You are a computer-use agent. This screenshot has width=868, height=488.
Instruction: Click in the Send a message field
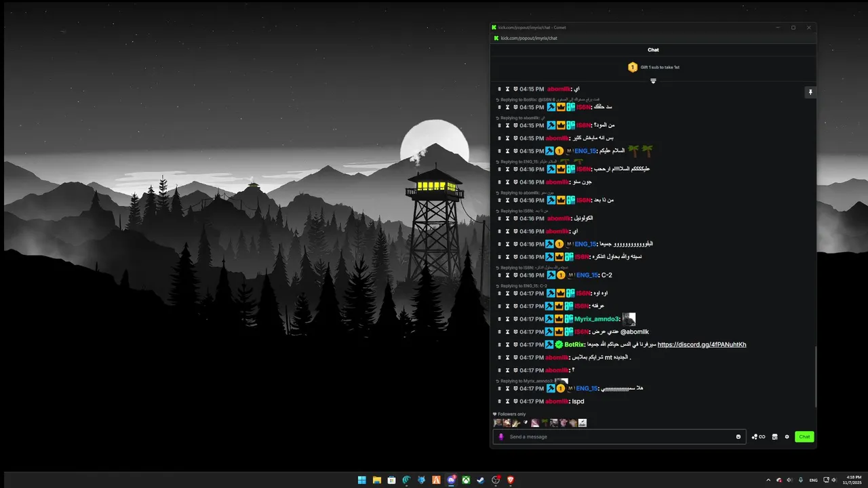point(620,436)
